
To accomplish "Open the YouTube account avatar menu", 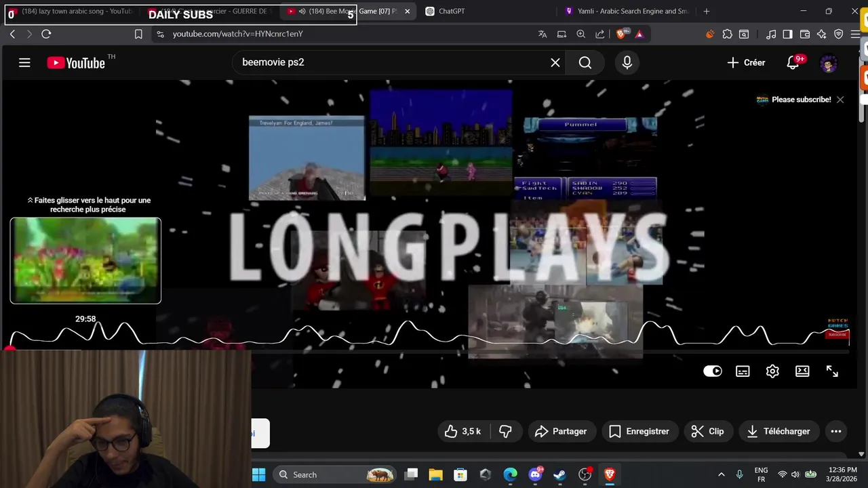I will 829,64.
